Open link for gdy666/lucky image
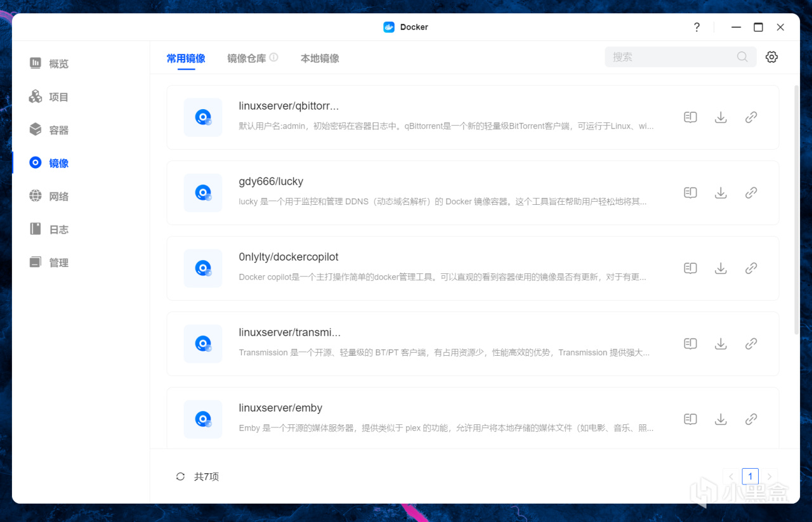This screenshot has height=522, width=812. (x=751, y=193)
